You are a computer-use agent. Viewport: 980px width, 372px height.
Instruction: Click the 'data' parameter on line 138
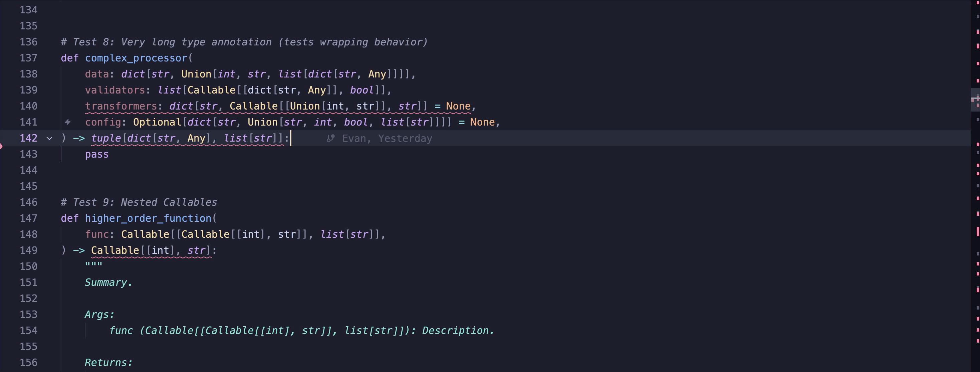[x=96, y=74]
